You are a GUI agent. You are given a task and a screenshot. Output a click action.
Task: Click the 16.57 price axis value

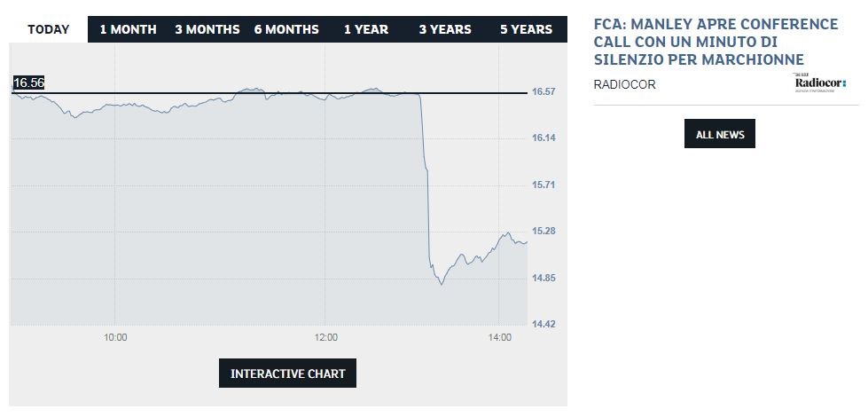coord(543,92)
